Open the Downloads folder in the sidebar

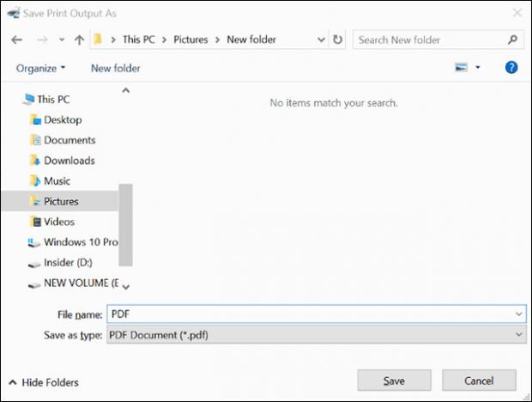click(69, 161)
